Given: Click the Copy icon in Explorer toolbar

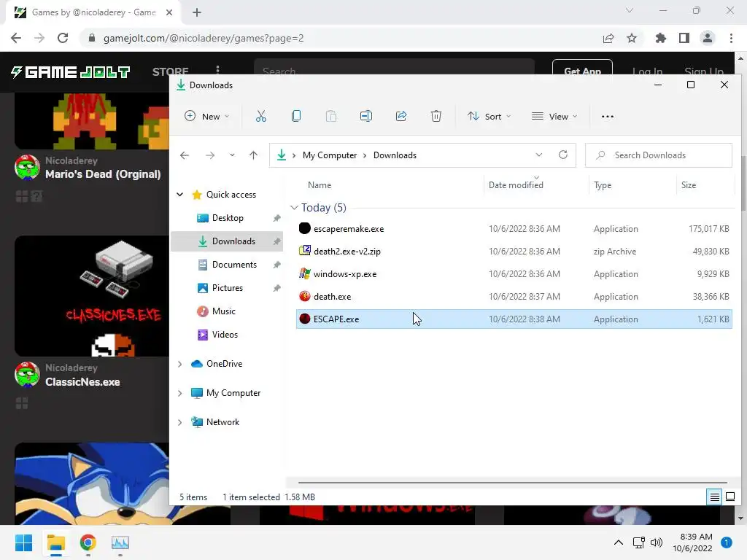Looking at the screenshot, I should [296, 116].
